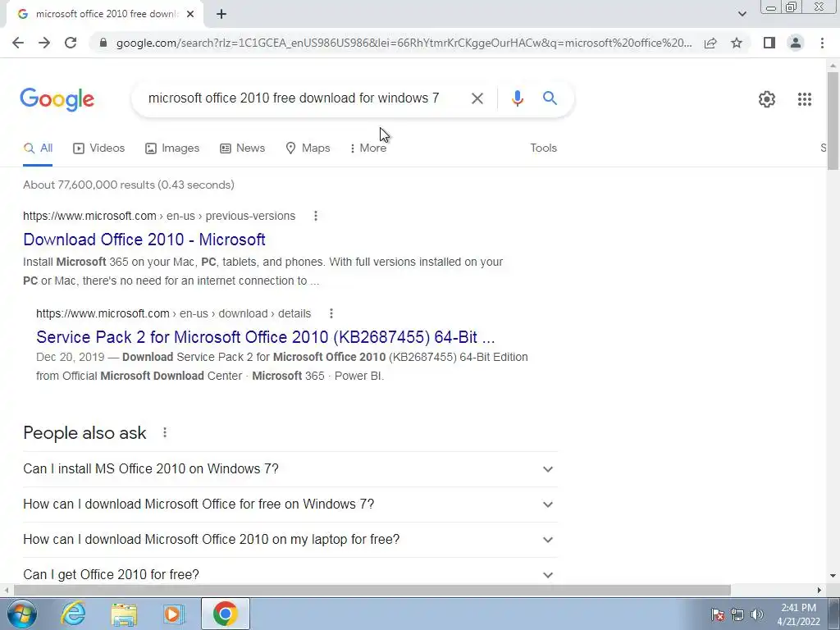This screenshot has height=630, width=840.
Task: Go to the Google logo homepage
Action: pos(57,99)
